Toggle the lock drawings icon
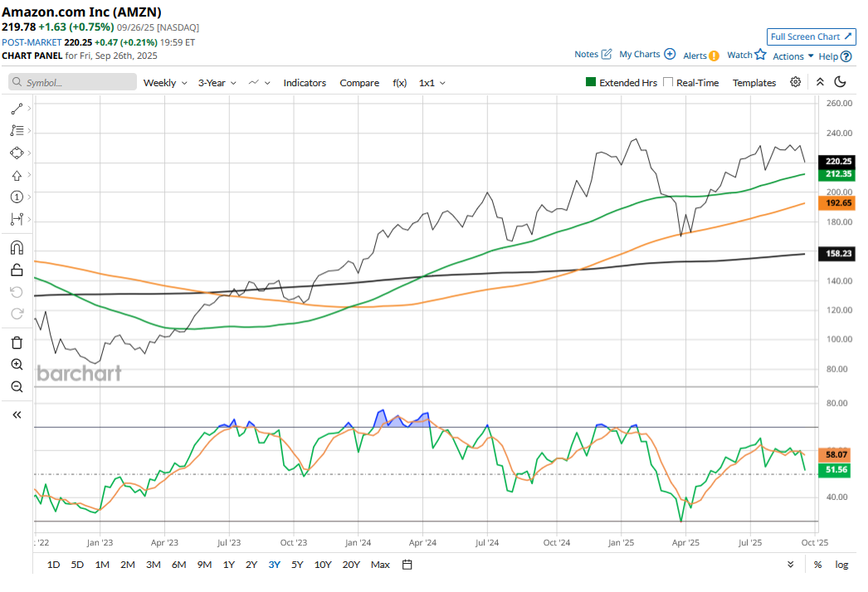The height and width of the screenshot is (592, 868). pos(17,270)
